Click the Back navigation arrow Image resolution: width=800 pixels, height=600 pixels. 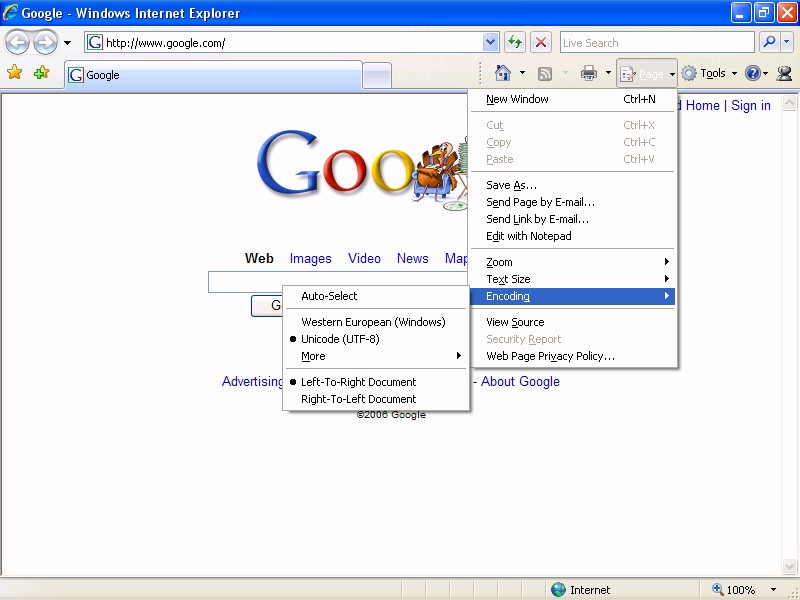pyautogui.click(x=17, y=43)
